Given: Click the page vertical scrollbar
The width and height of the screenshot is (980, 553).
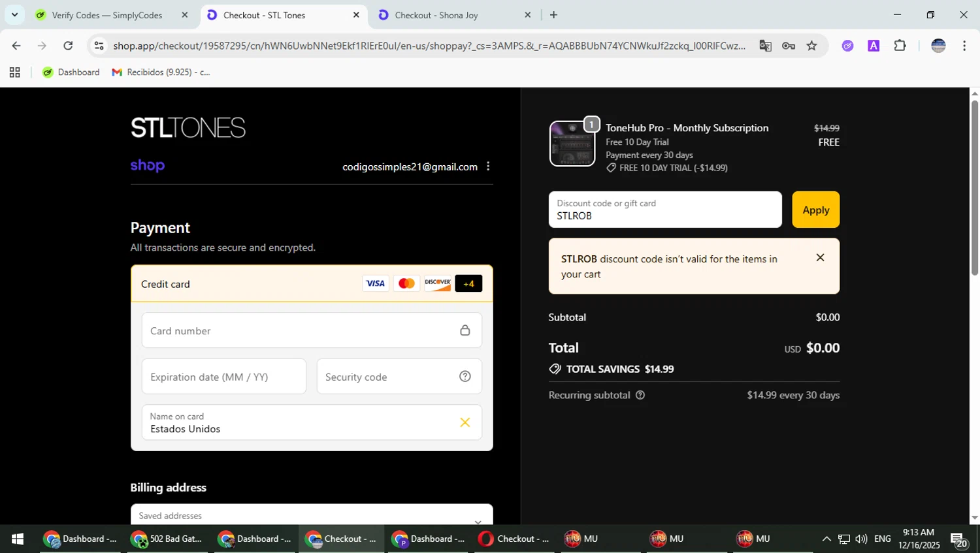Looking at the screenshot, I should click(975, 188).
